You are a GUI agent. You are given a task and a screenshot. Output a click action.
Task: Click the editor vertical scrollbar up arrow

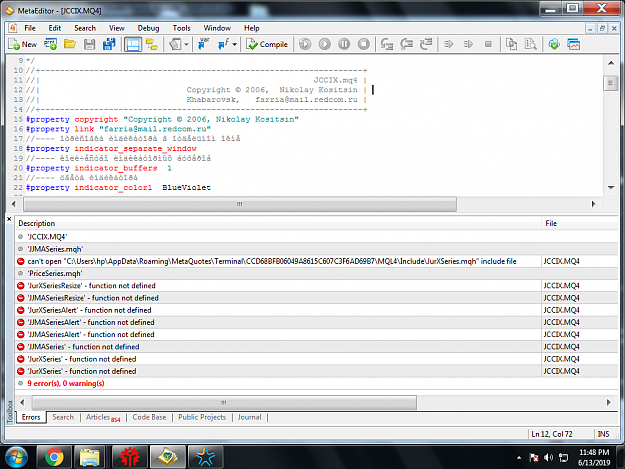pyautogui.click(x=611, y=63)
